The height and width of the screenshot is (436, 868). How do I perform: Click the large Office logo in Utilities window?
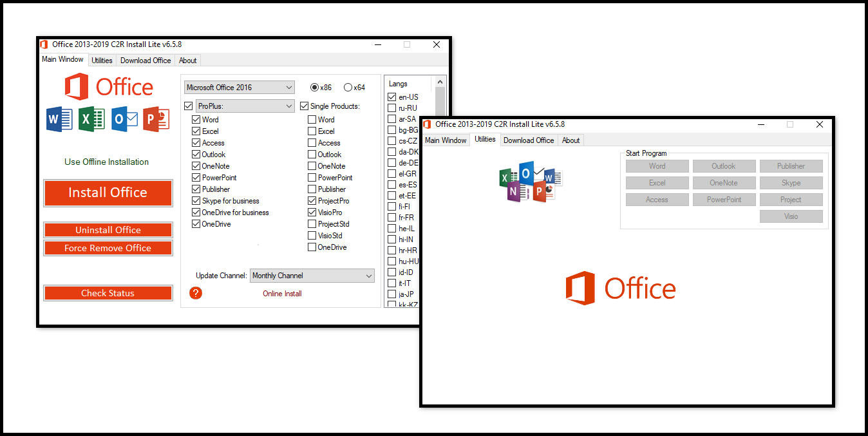[x=621, y=288]
